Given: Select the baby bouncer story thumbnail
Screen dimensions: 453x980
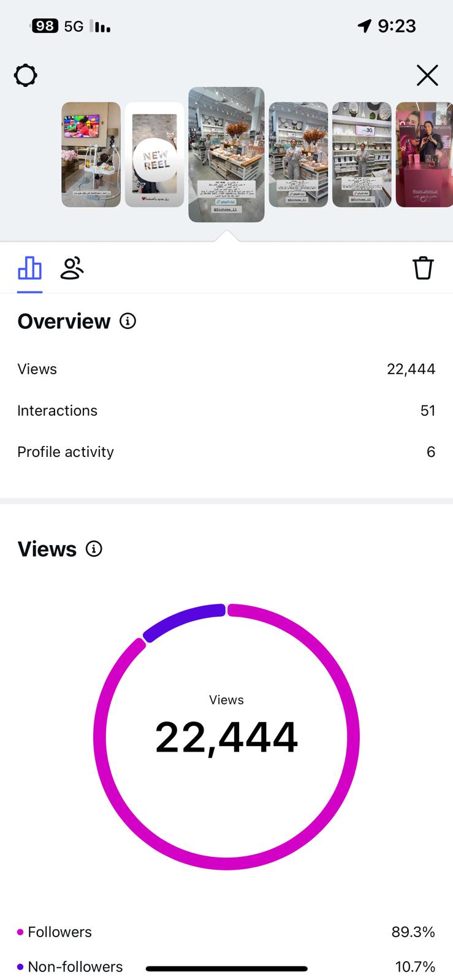Looking at the screenshot, I should pos(91,154).
